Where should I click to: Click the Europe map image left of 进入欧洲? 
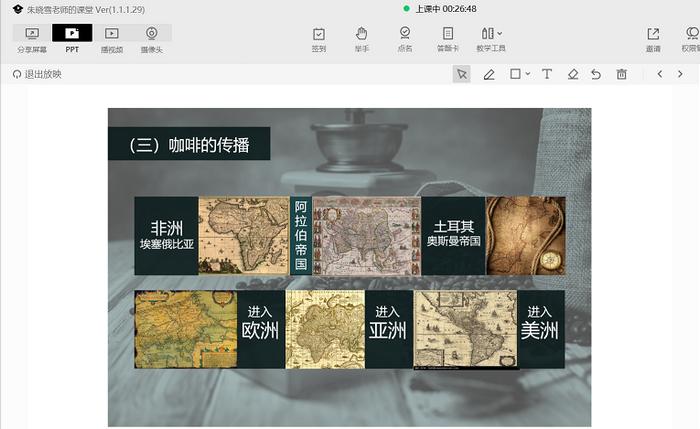(x=186, y=329)
